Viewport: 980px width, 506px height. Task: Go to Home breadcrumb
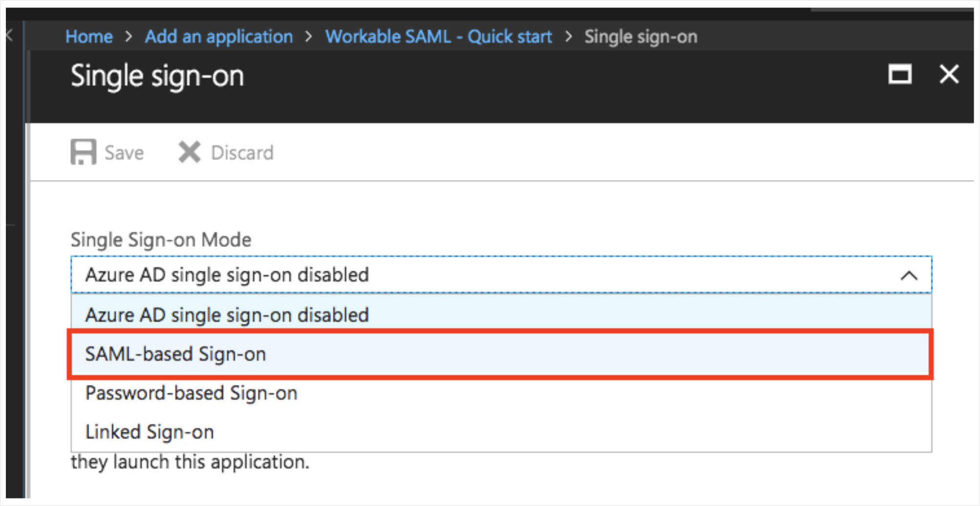pyautogui.click(x=89, y=37)
